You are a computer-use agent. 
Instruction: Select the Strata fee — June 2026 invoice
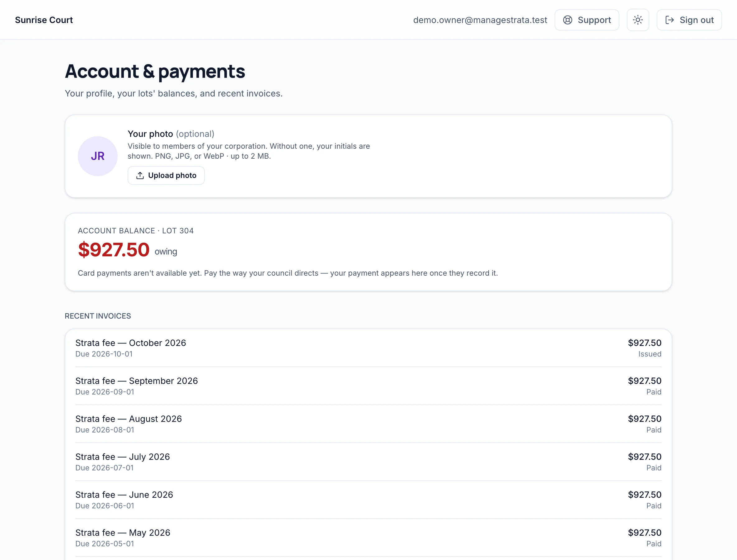click(368, 500)
